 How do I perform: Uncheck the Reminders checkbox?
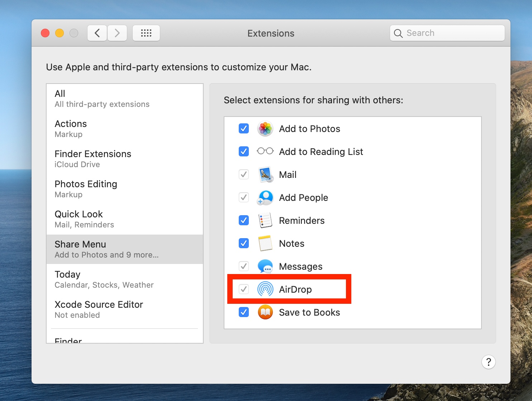coord(244,220)
